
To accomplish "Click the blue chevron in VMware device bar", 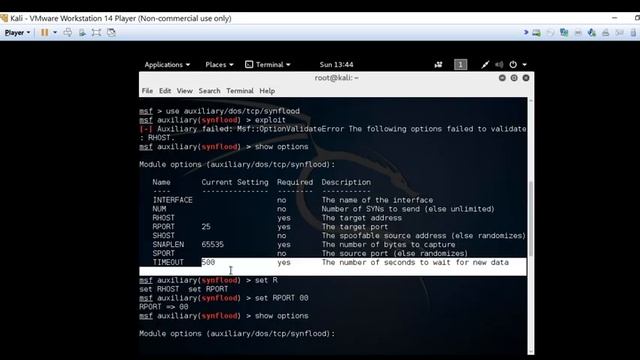I will pyautogui.click(x=526, y=32).
